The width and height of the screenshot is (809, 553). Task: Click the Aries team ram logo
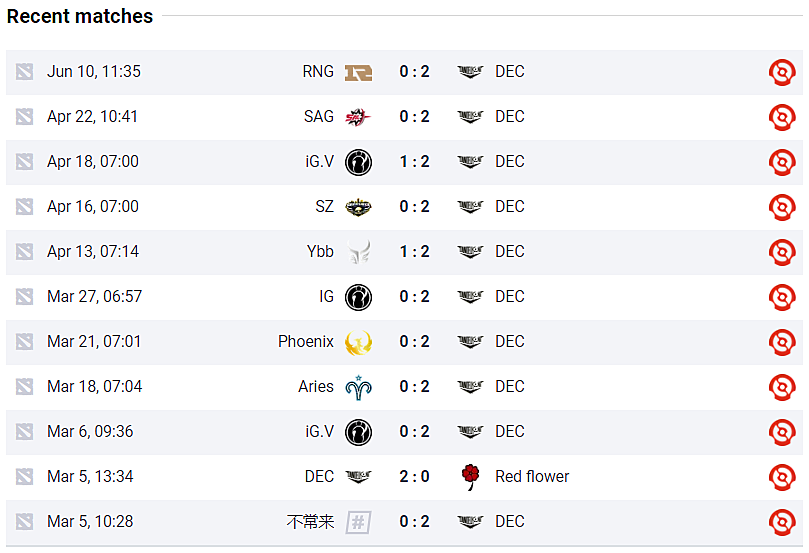click(358, 388)
